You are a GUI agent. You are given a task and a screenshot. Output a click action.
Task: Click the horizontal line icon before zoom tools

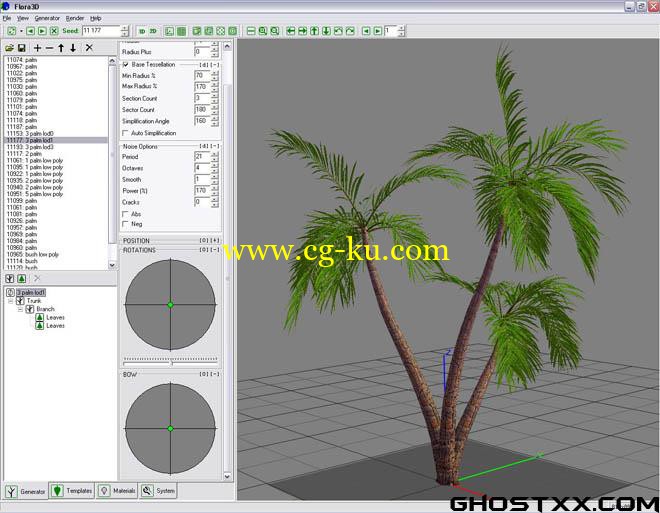[x=251, y=31]
